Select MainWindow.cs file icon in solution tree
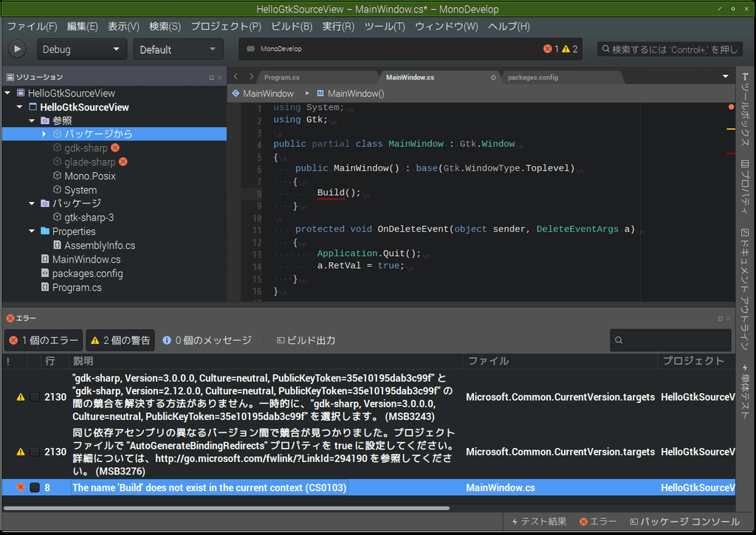Image resolution: width=756 pixels, height=535 pixels. 45,259
